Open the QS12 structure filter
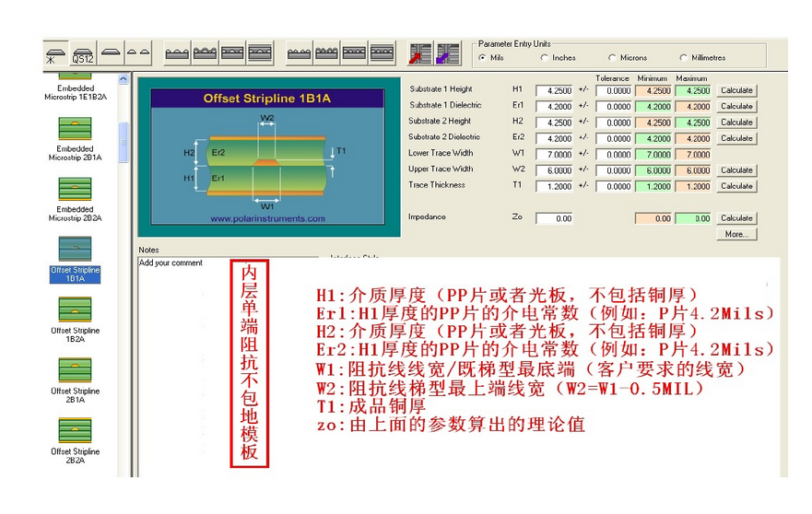 pos(83,53)
